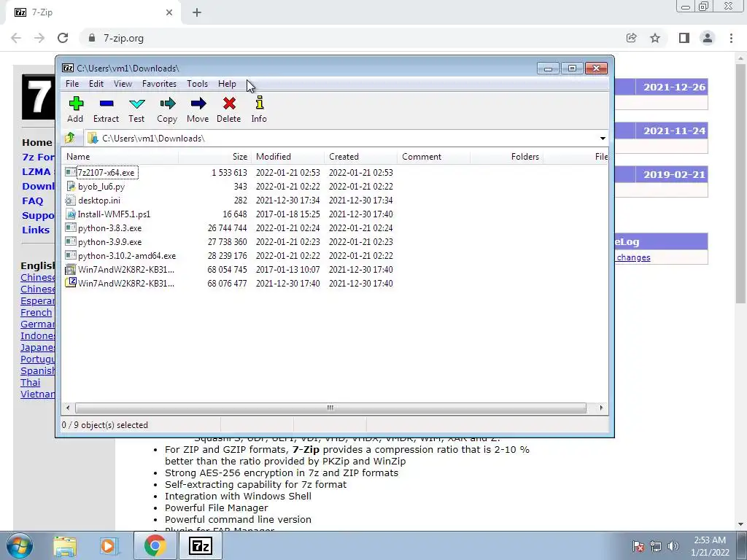This screenshot has height=560, width=747.
Task: Click the left scroll arrow in file list
Action: click(x=68, y=408)
